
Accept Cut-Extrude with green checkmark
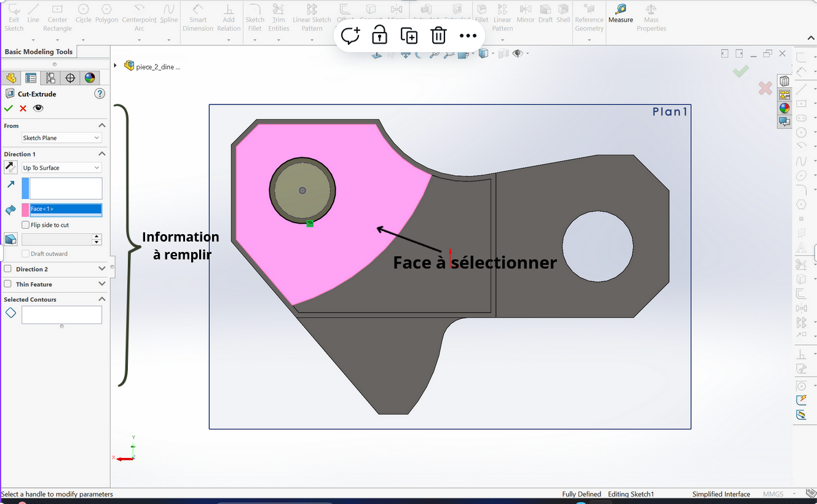pos(9,108)
